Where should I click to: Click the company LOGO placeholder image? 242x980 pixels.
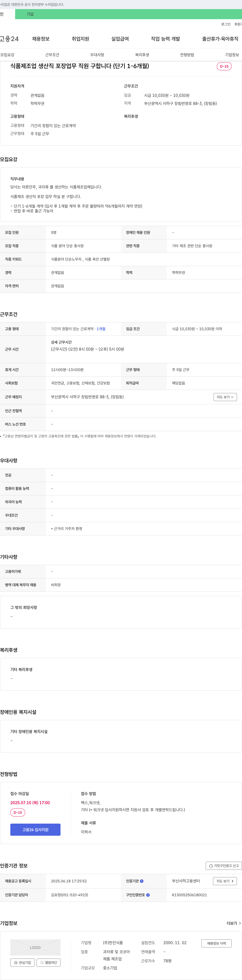(x=35, y=948)
